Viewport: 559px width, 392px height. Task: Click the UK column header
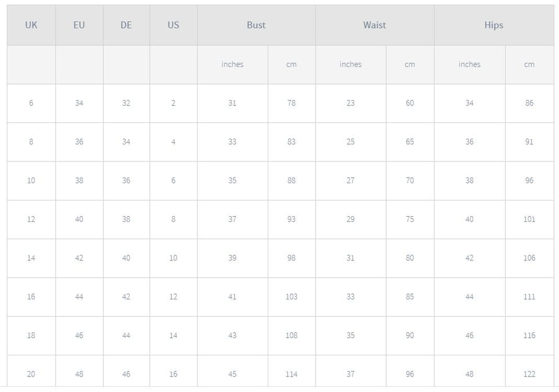(31, 25)
